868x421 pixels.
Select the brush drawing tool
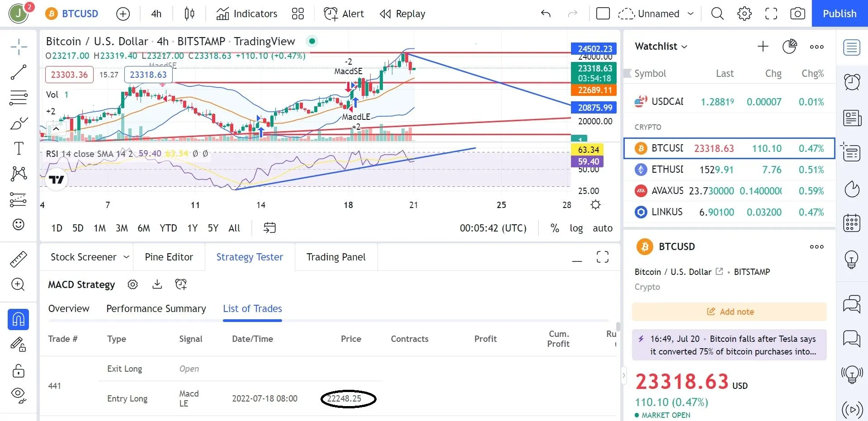coord(19,123)
